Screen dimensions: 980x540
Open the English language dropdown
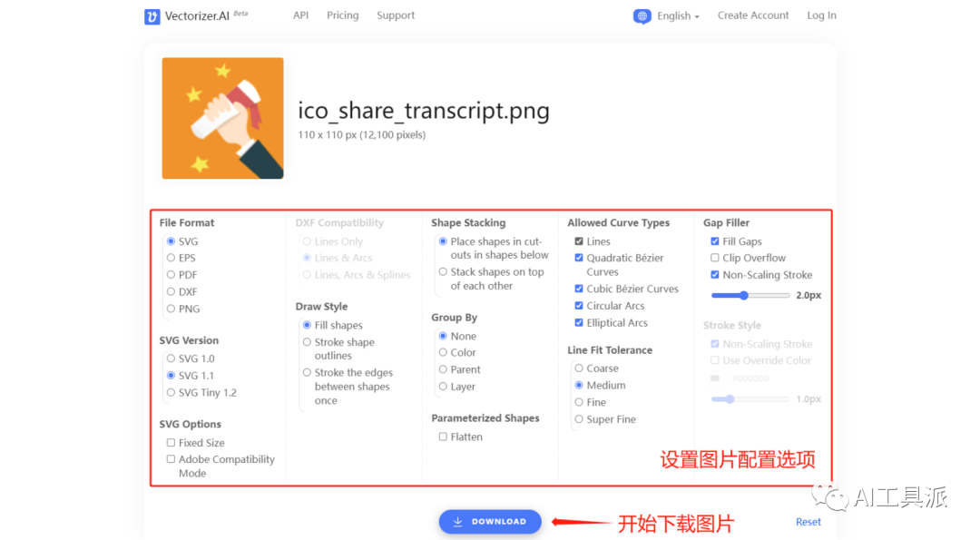click(678, 16)
